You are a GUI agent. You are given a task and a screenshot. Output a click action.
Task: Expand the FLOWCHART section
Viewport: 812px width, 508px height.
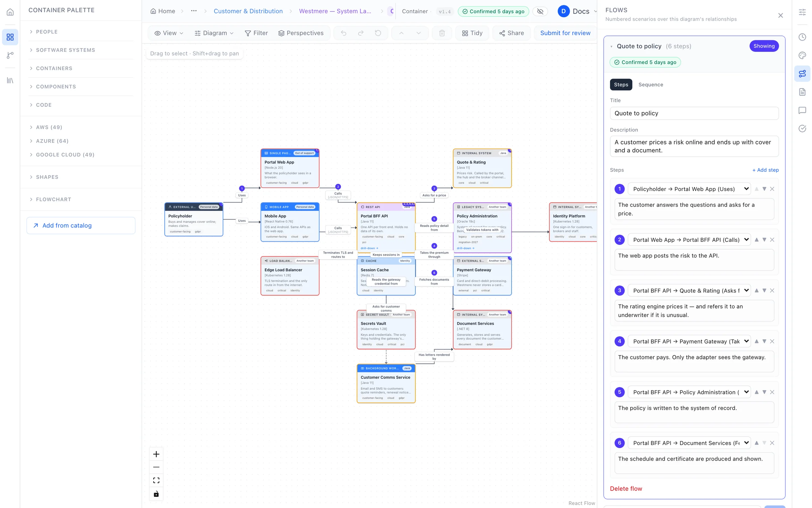pos(81,199)
